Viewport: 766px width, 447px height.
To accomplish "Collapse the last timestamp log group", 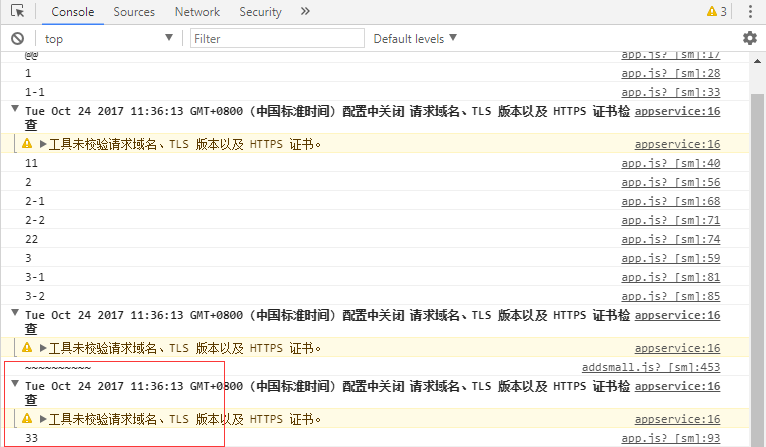I will tap(15, 385).
